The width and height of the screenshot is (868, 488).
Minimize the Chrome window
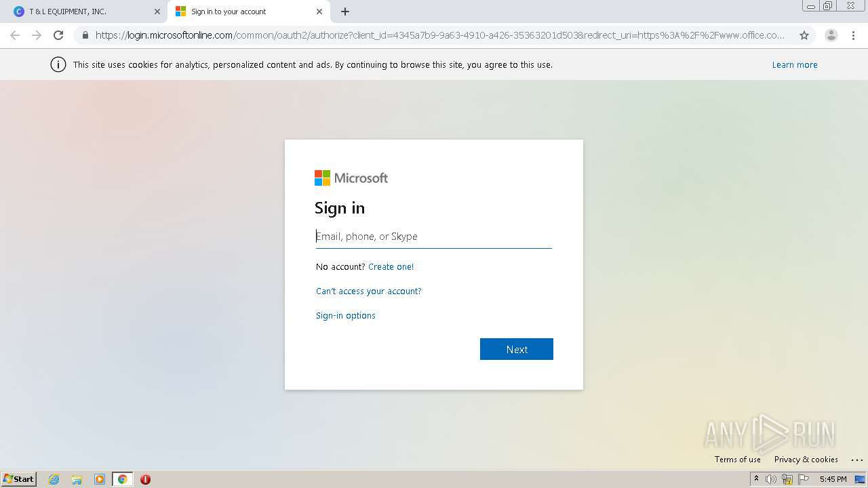click(x=811, y=6)
